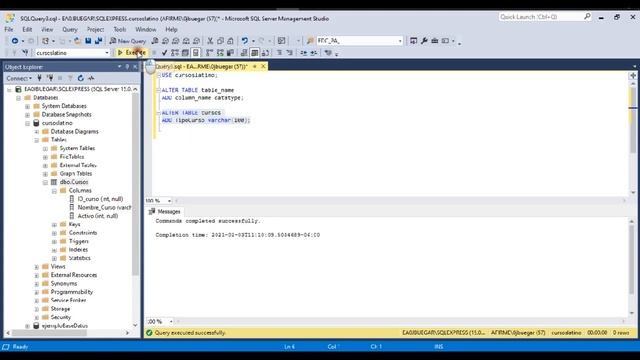Refresh the Object Explorer tree
This screenshot has width=640, height=360.
coord(81,78)
